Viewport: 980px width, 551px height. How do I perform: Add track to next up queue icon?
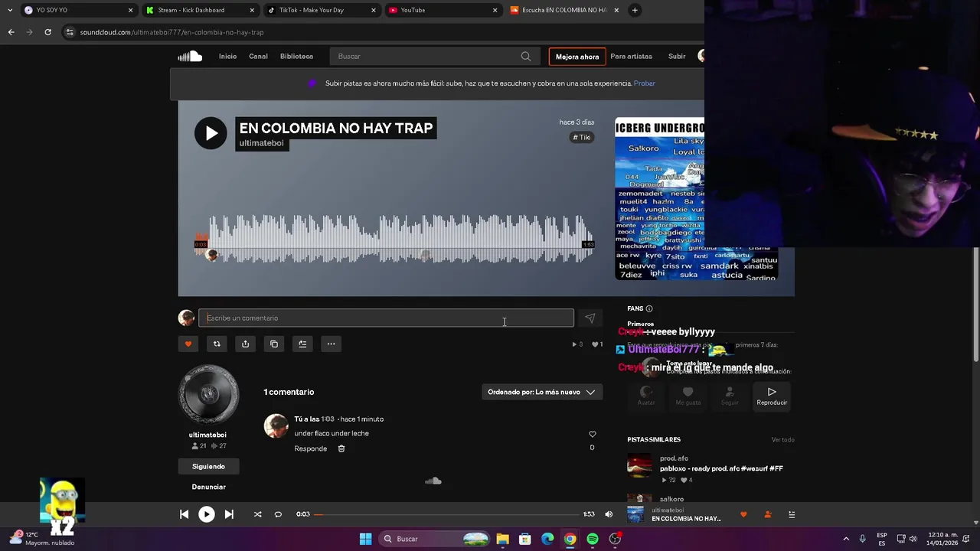point(302,344)
